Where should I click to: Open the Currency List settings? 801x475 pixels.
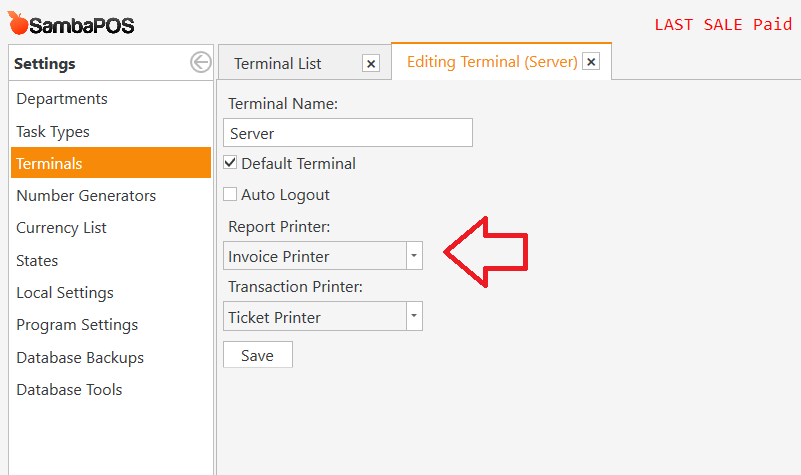61,228
